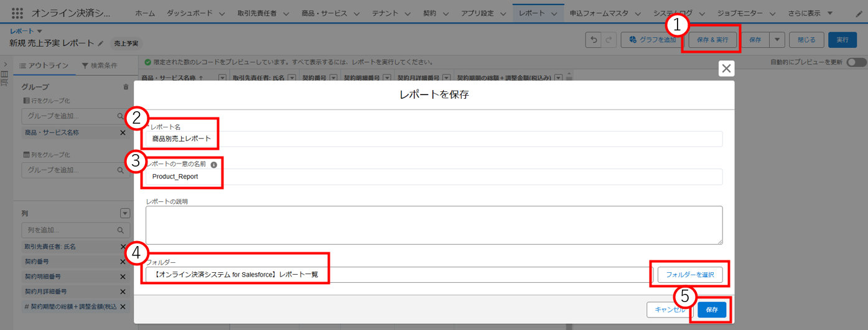
Task: Click the pencil icon beside report title
Action: [101, 44]
